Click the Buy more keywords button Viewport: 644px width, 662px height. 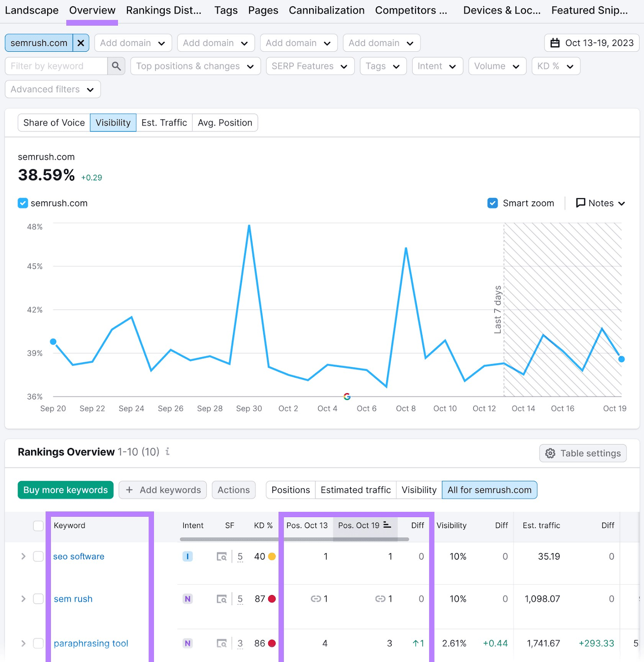(x=65, y=490)
